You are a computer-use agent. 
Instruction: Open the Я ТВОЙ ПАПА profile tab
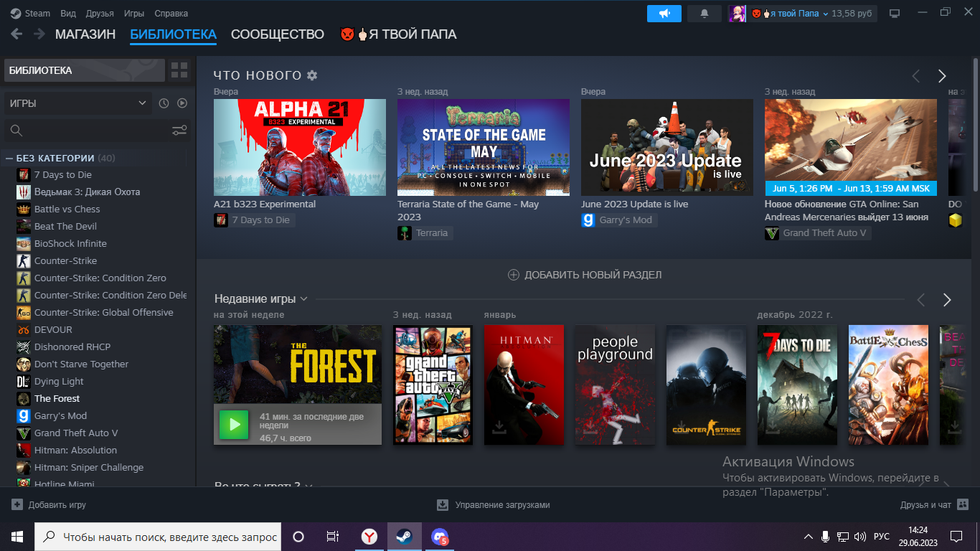tap(398, 34)
